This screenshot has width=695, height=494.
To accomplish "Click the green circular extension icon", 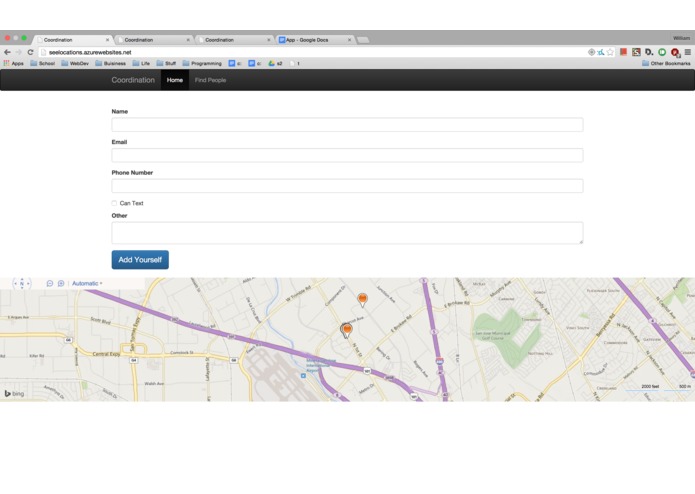I will (662, 52).
